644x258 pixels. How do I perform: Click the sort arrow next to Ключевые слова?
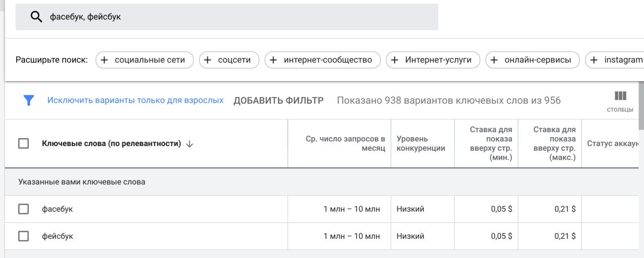189,144
